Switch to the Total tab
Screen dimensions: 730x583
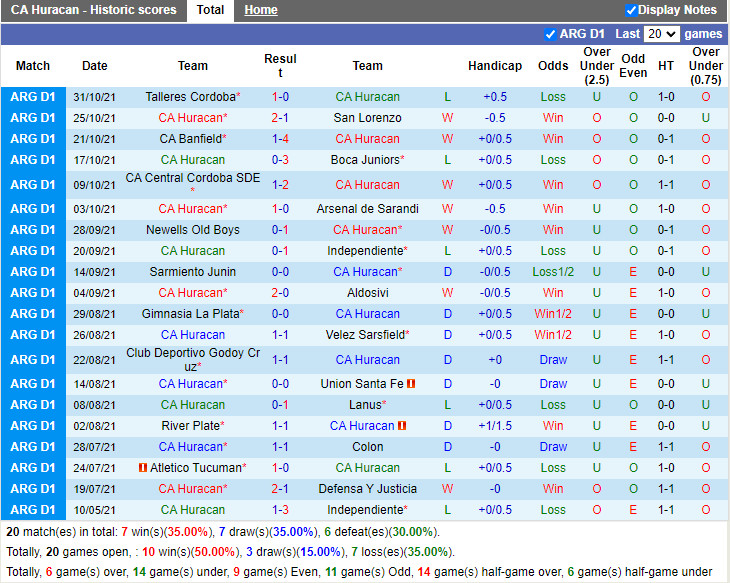coord(210,10)
